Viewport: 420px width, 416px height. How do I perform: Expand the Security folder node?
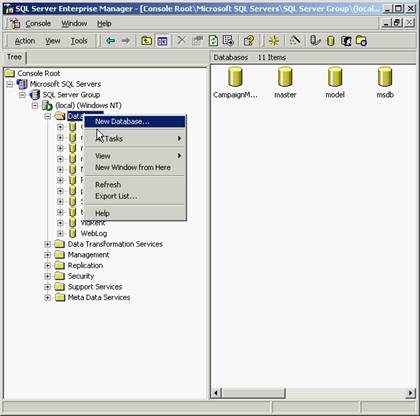48,276
